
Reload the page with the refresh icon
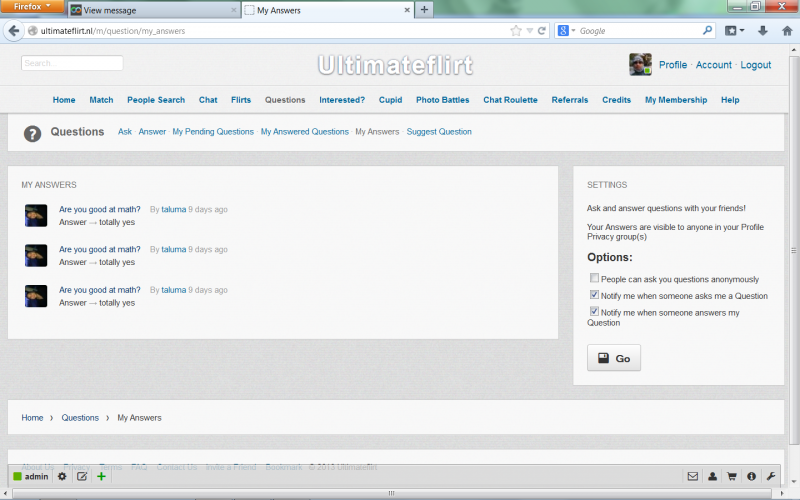coord(542,31)
